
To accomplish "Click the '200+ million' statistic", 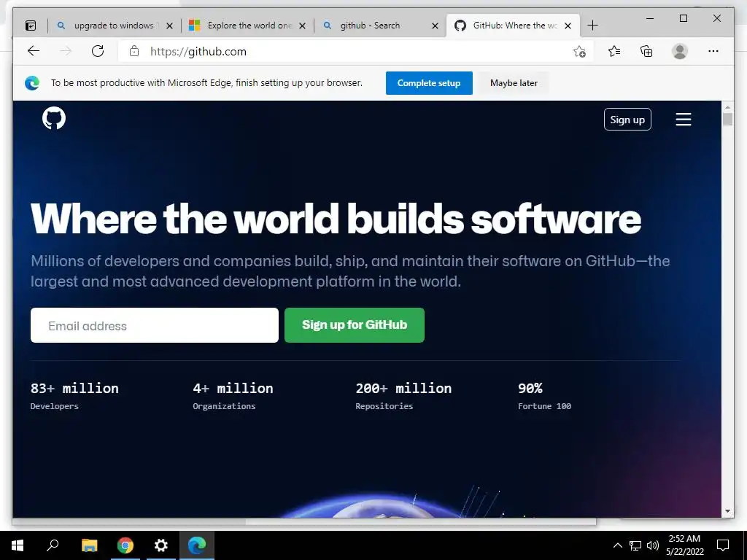I will [403, 388].
